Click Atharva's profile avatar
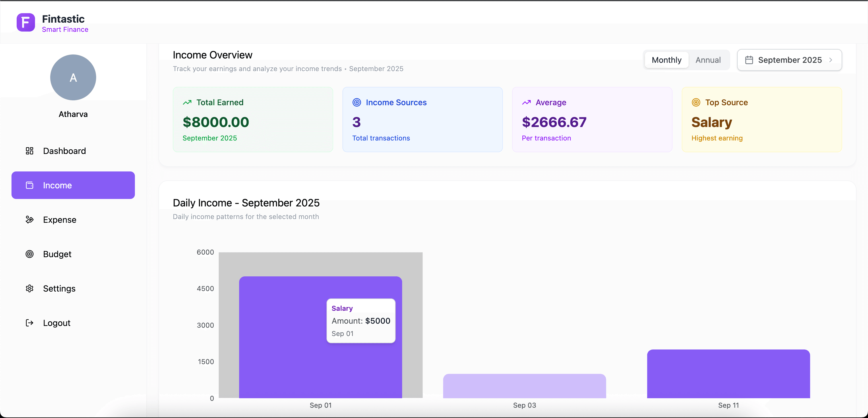Viewport: 868px width, 418px height. click(x=73, y=77)
